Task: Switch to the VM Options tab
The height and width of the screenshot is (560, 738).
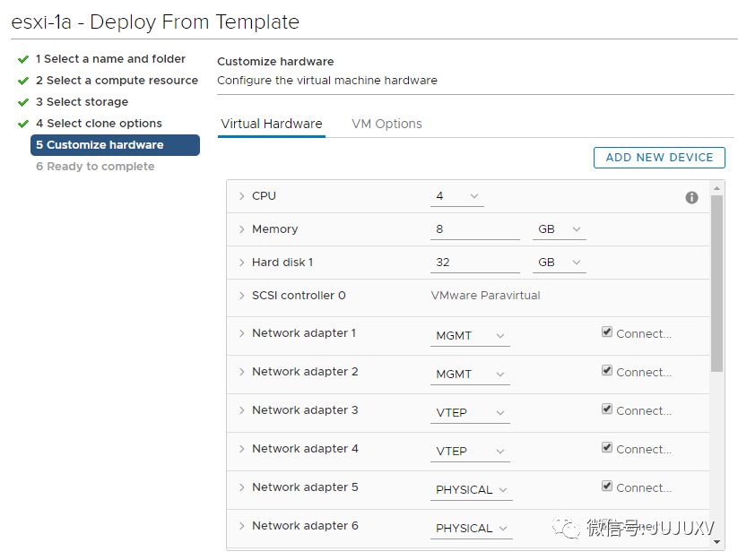Action: (x=386, y=124)
